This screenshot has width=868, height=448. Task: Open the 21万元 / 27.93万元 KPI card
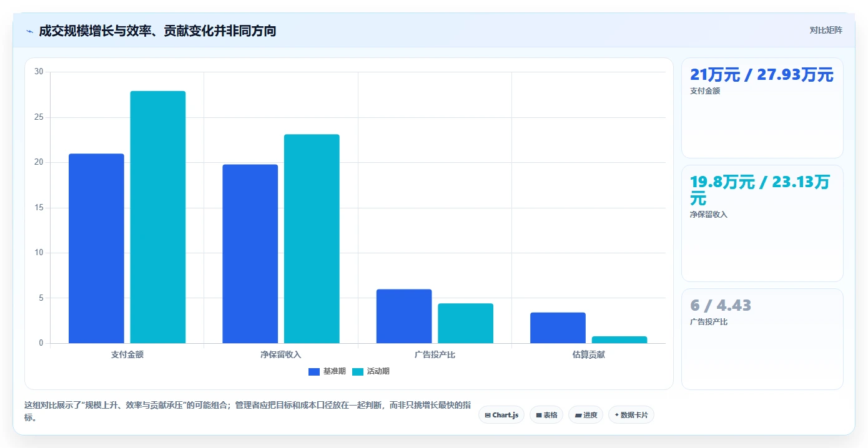coord(762,108)
